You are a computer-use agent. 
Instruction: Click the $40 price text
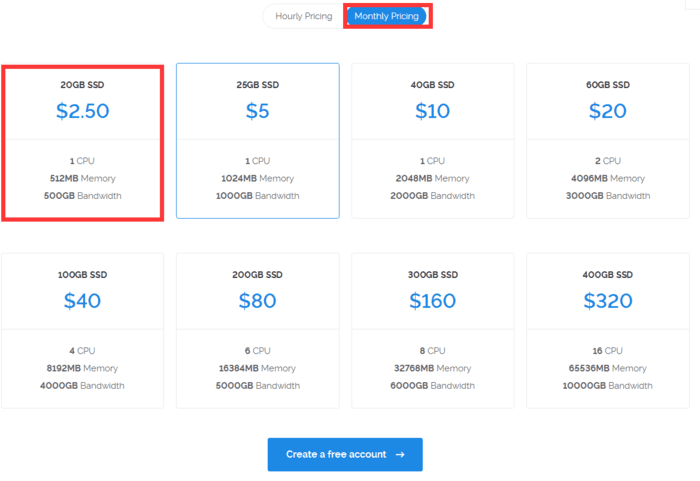click(x=83, y=301)
